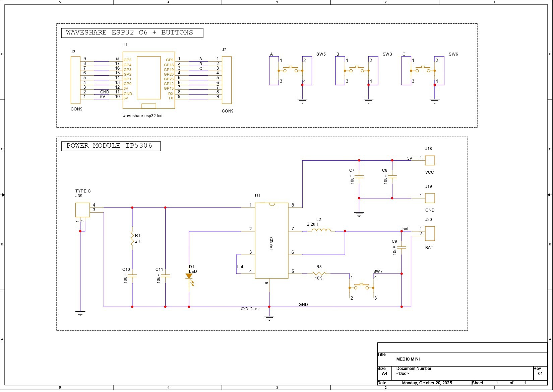Click the J20 BAT connector

click(x=430, y=234)
